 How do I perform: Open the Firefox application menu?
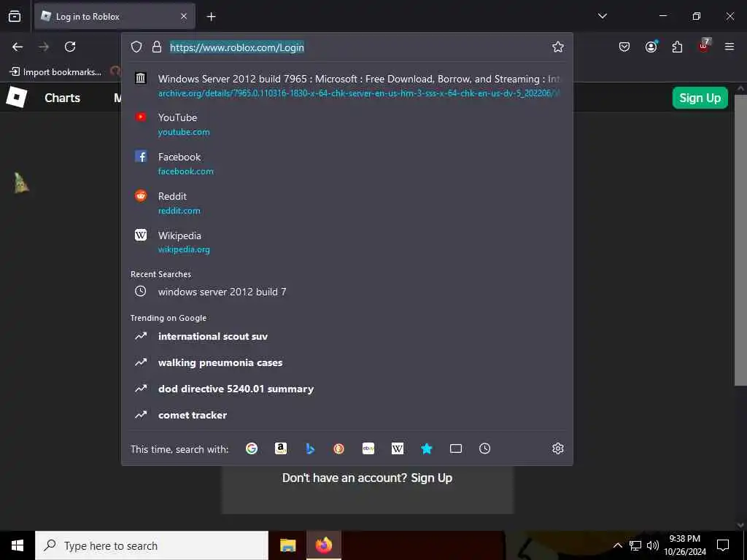coord(729,47)
